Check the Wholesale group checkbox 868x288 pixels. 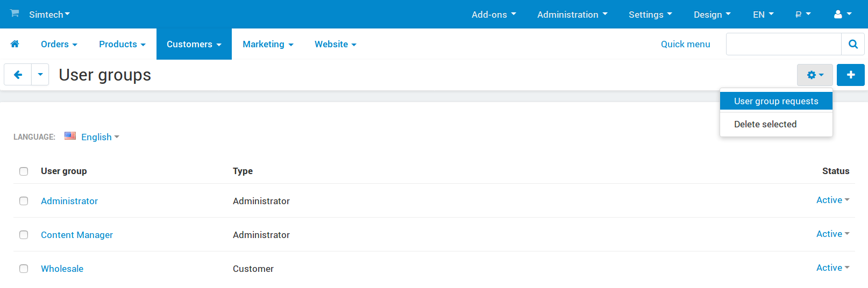(x=24, y=269)
